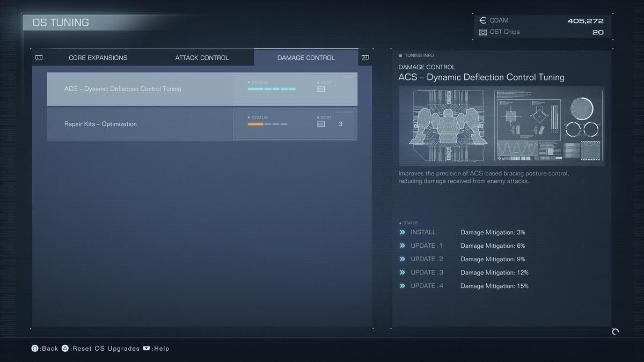Click the chip cost icon for ACS tuning
Viewport: 644px width, 362px height.
(x=321, y=89)
